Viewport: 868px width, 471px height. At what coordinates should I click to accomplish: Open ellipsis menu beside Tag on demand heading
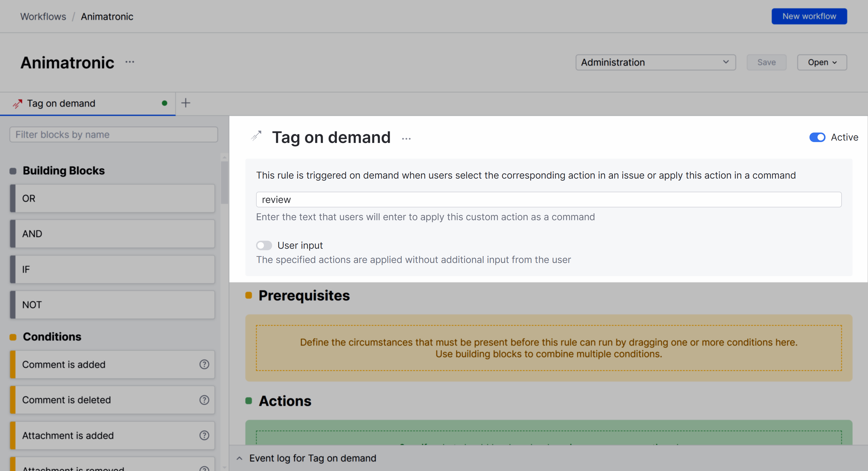tap(406, 138)
